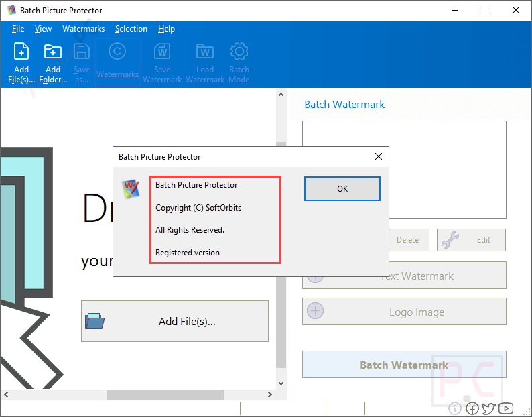532x417 pixels.
Task: Open the File menu
Action: point(18,29)
